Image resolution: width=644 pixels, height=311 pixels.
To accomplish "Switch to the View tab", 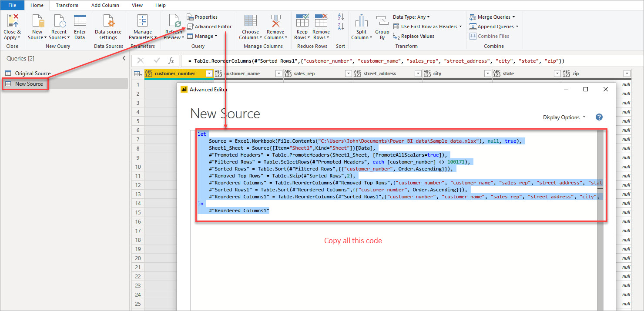I will point(137,5).
